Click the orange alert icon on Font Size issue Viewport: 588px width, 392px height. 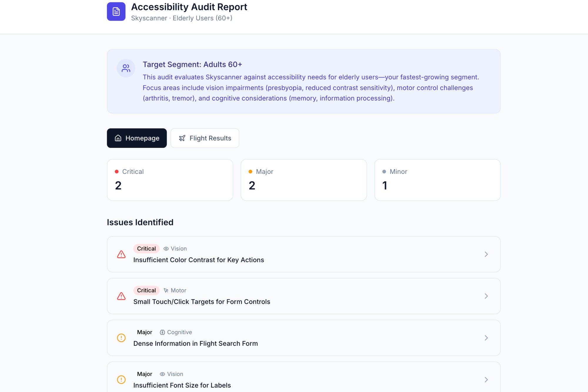click(121, 380)
